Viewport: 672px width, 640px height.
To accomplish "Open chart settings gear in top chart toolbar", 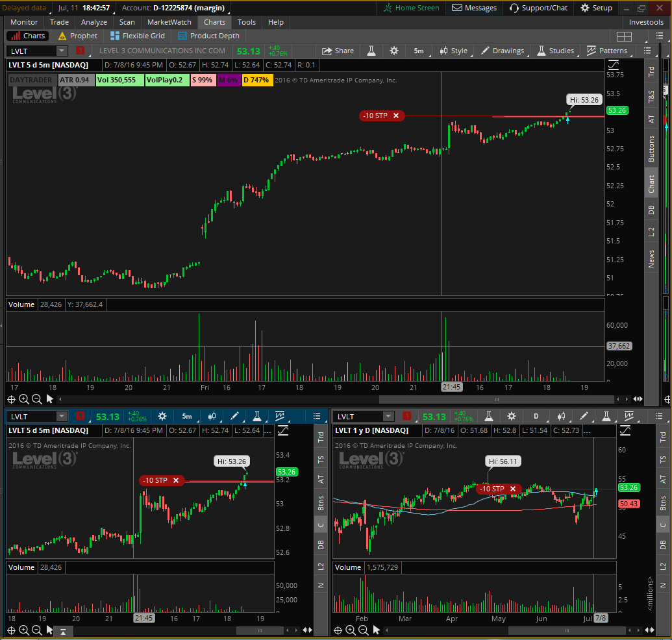I will tap(394, 51).
